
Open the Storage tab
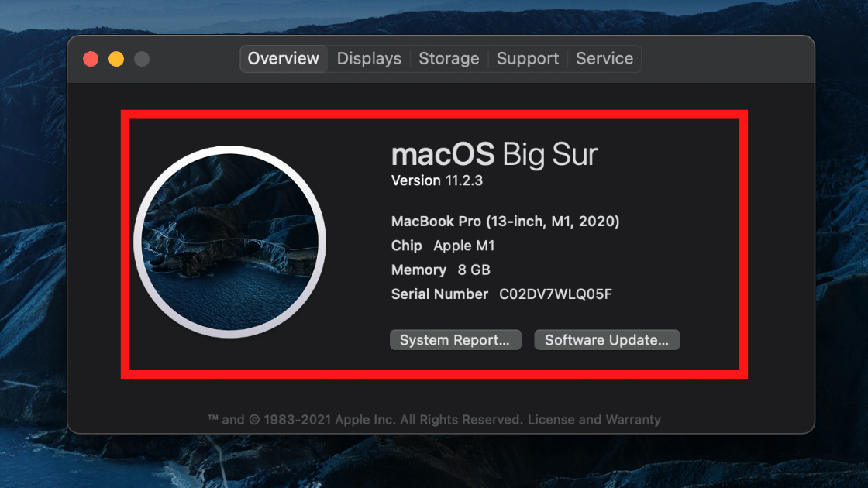[x=449, y=59]
